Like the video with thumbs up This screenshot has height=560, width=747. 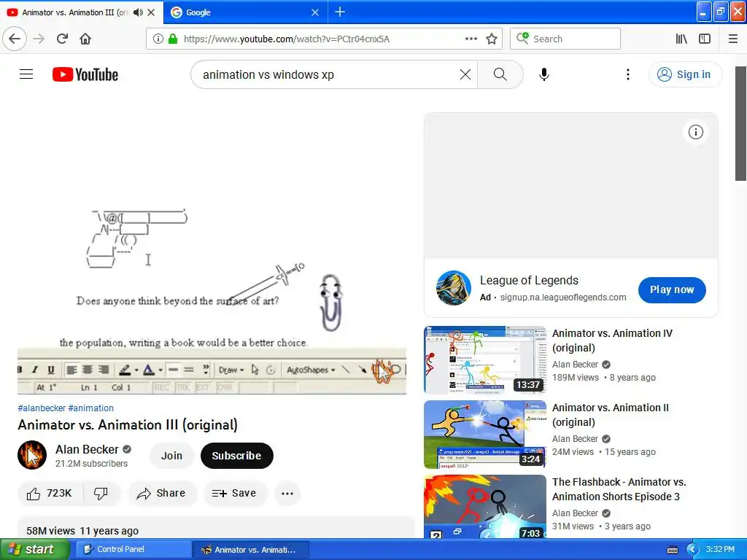(50, 494)
